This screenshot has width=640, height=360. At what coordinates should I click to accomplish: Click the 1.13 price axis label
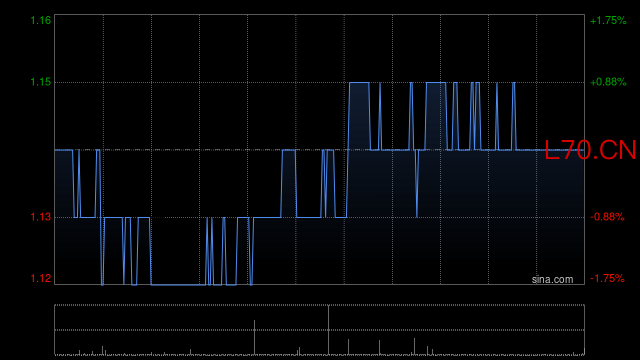[x=41, y=217]
